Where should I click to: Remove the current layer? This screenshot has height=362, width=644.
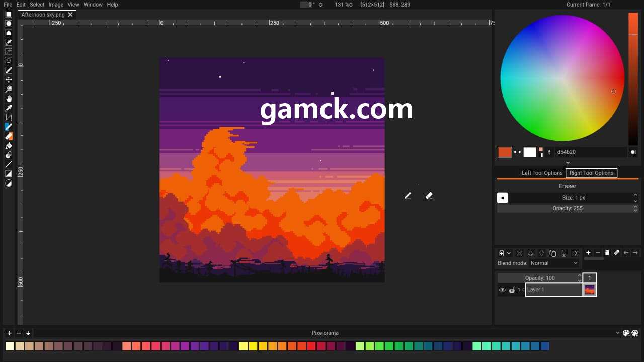[x=519, y=253]
